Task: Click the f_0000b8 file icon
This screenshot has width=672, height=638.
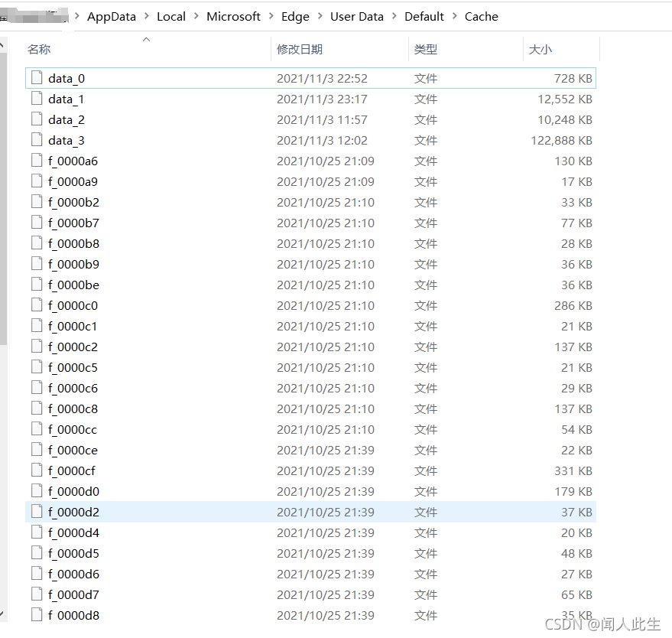Action: coord(37,243)
